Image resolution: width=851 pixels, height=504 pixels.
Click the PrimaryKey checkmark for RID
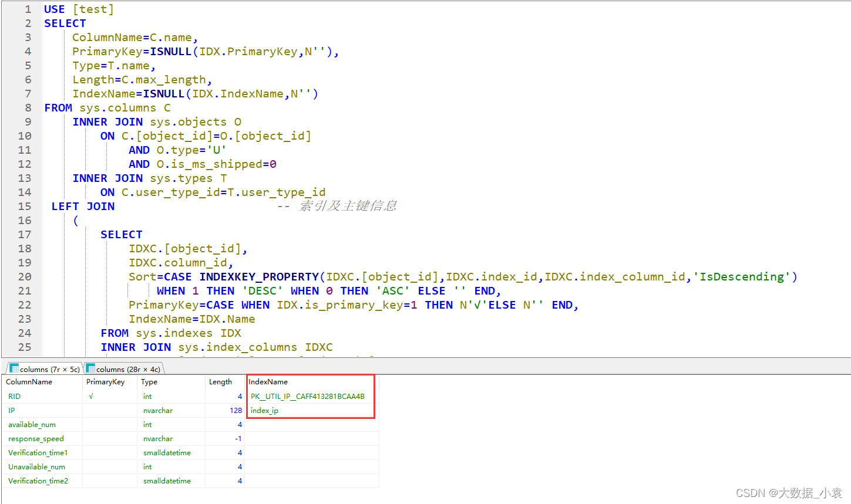pyautogui.click(x=91, y=397)
